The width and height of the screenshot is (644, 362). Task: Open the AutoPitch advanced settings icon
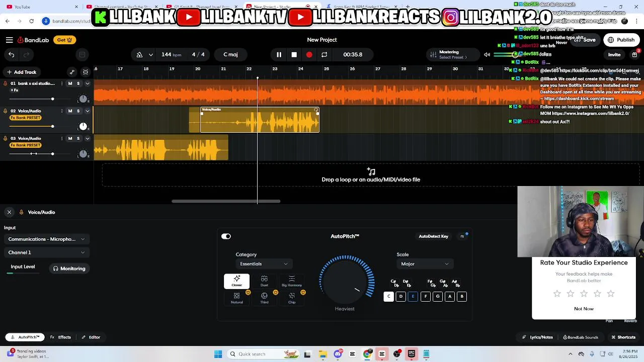[x=462, y=236]
